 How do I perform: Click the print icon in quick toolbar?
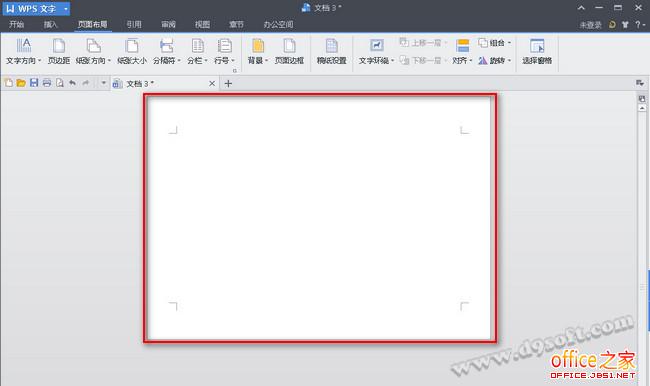coord(47,83)
